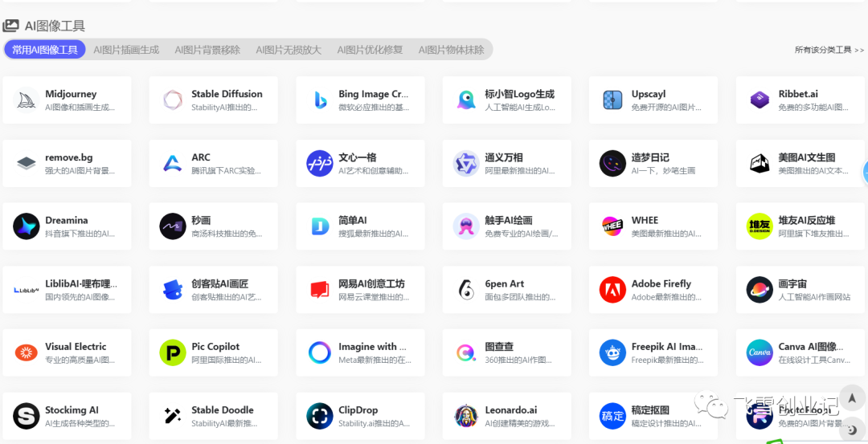Open the Leonardo.ai title link
868x444 pixels.
click(x=511, y=410)
